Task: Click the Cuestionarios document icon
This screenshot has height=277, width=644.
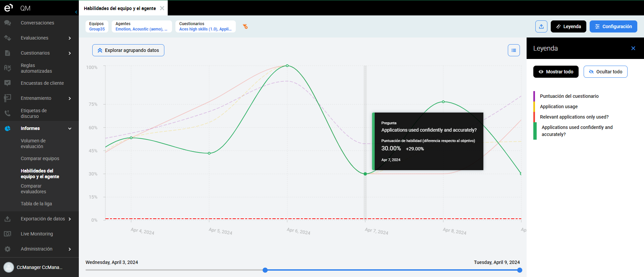Action: [7, 53]
